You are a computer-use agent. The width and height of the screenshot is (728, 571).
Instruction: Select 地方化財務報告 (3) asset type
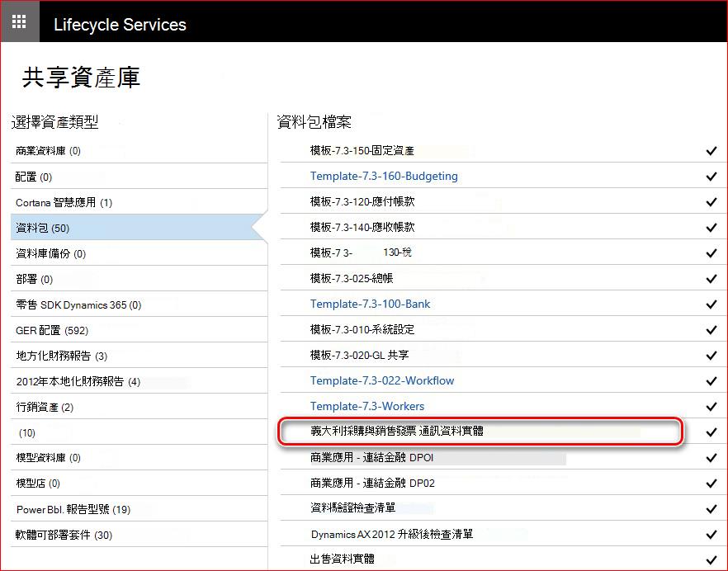click(x=139, y=356)
